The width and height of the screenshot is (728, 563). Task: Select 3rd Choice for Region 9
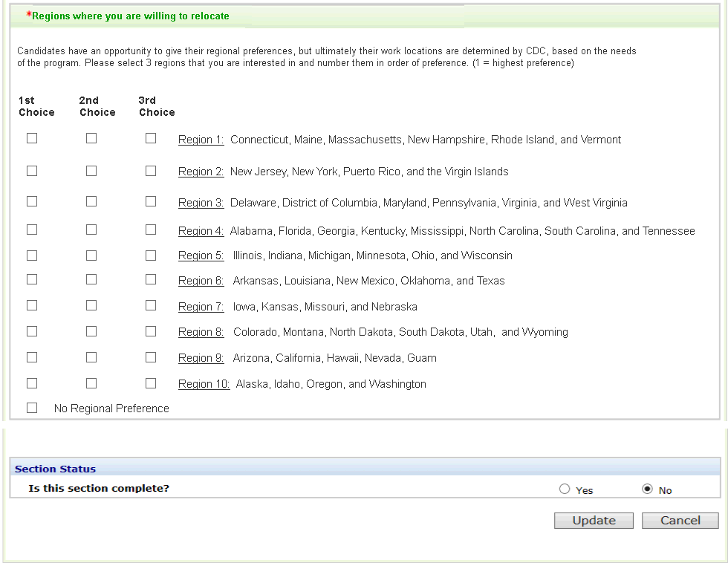[x=151, y=357]
